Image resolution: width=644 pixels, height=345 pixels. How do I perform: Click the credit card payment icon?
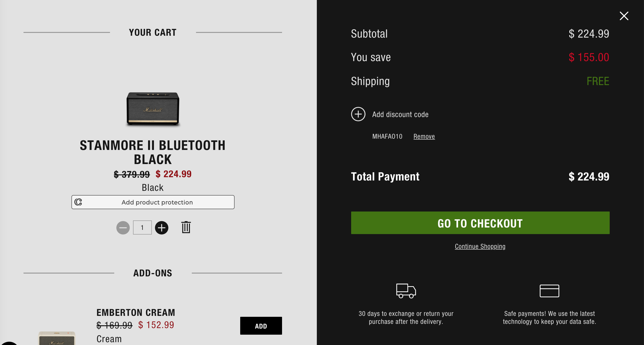549,291
